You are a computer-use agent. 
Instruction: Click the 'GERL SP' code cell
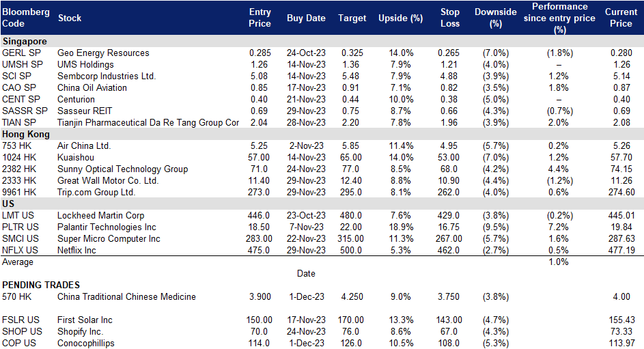pos(21,53)
